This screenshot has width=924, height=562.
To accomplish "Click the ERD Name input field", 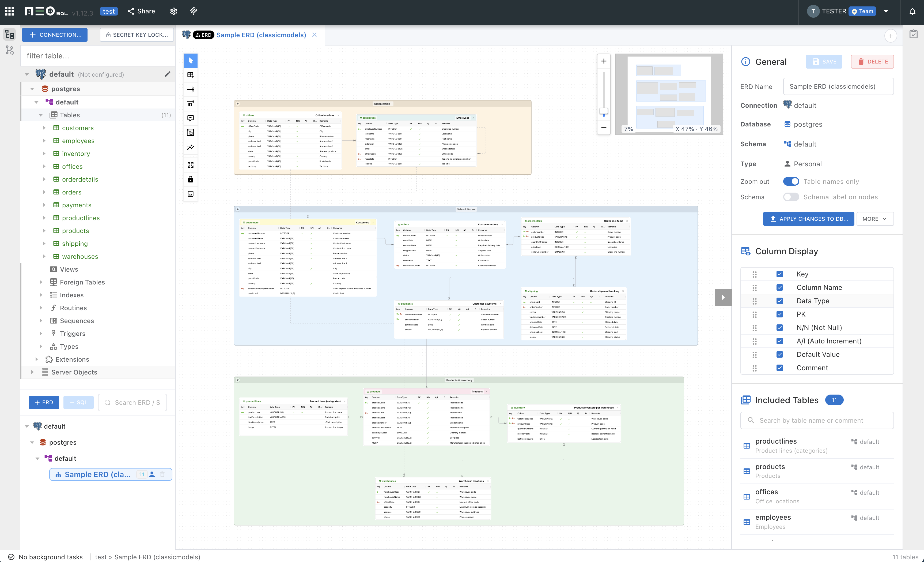I will (x=838, y=87).
